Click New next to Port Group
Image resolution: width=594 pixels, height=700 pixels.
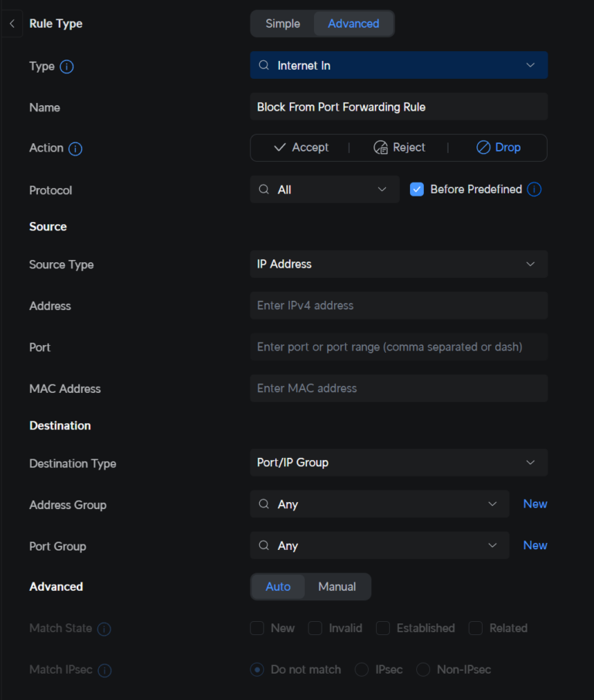534,545
